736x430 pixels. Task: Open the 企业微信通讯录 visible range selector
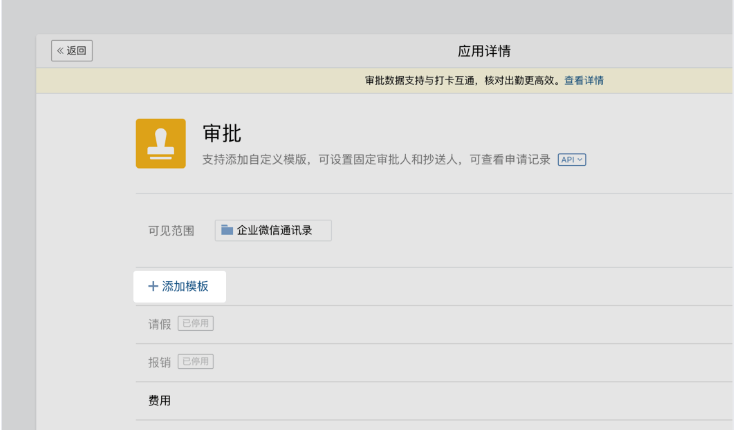[273, 230]
